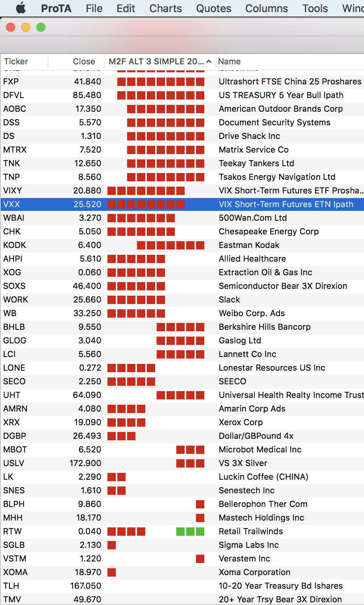
Task: Click the single red bar in SGLB row
Action: point(112,545)
